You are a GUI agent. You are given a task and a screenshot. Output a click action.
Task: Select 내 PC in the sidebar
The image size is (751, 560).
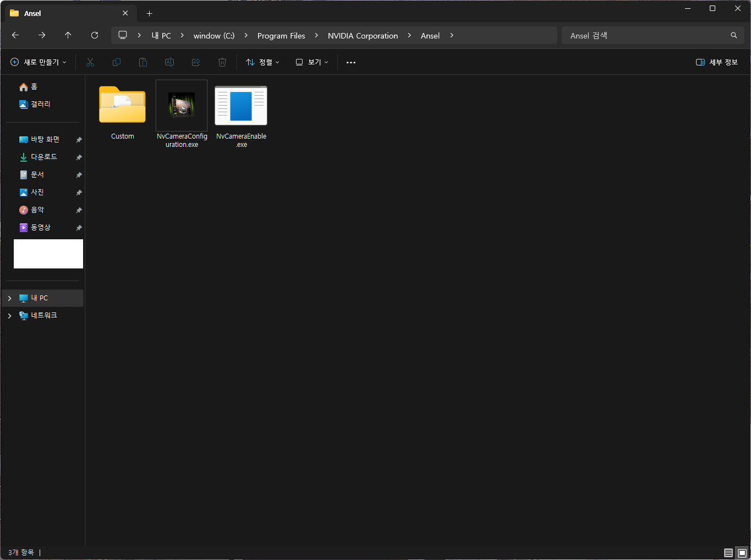pyautogui.click(x=43, y=298)
